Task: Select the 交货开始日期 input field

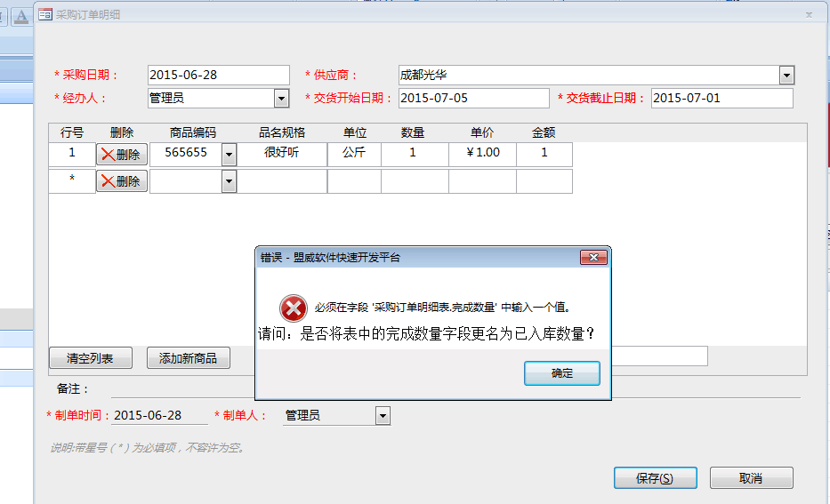Action: click(473, 99)
